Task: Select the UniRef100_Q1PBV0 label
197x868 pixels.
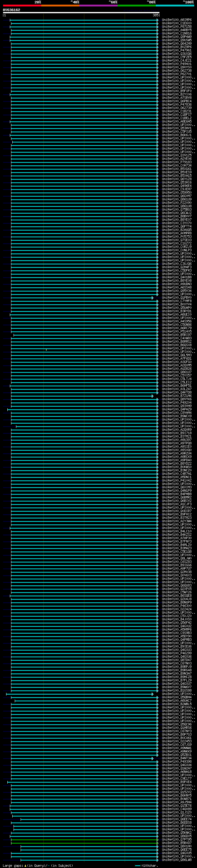Action: coord(177,297)
